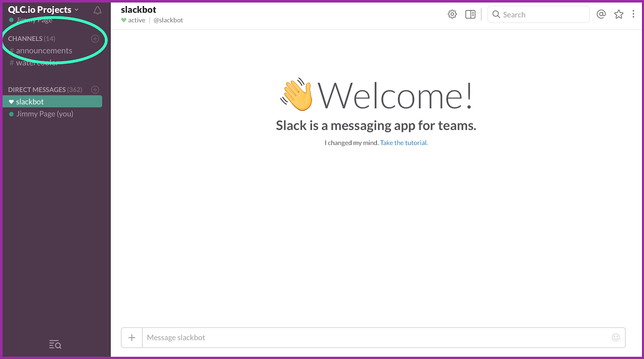The height and width of the screenshot is (359, 644).
Task: Show starred items with the star icon
Action: click(x=619, y=14)
